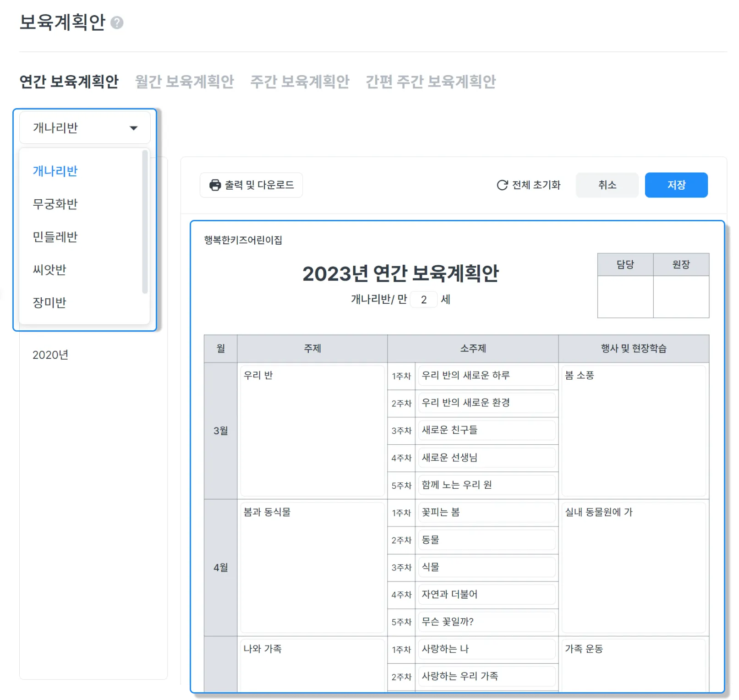Click the 사랑하는 나 subtopic field
The image size is (739, 700).
[x=487, y=649]
